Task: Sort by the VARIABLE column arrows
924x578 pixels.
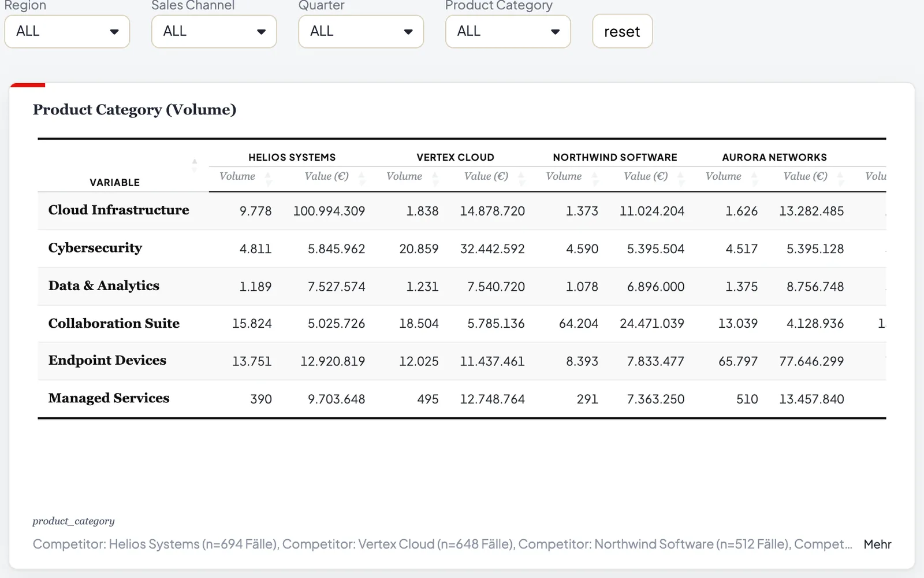Action: pos(195,165)
